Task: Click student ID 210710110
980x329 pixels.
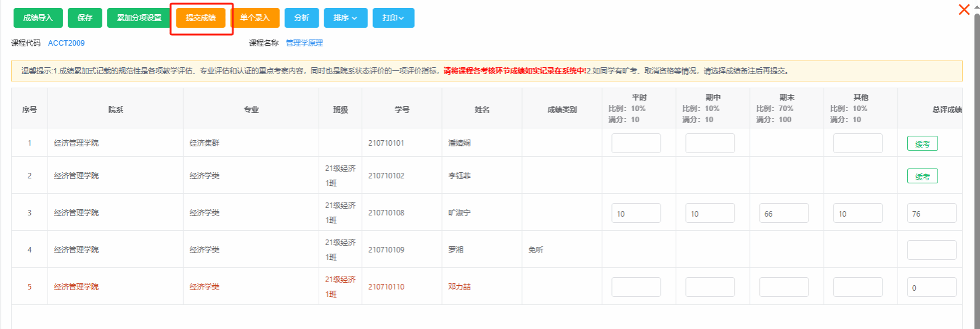Action: pos(386,287)
